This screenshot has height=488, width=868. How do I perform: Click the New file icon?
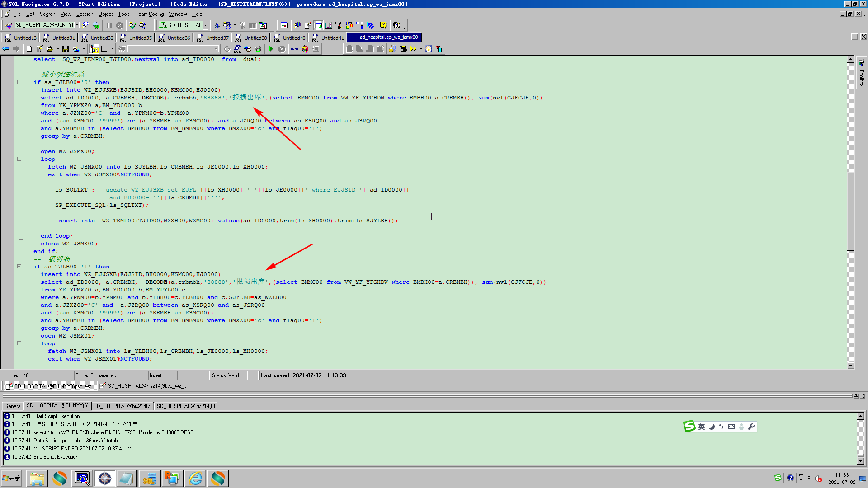[x=29, y=49]
